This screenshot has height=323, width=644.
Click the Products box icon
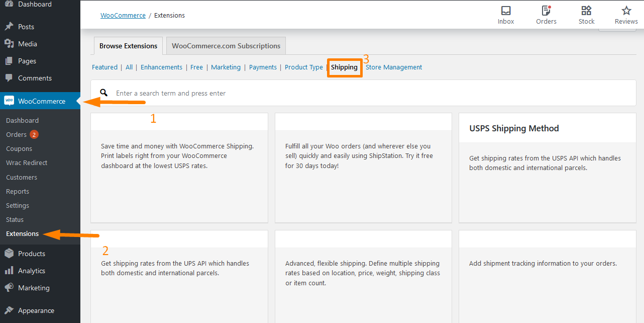point(9,254)
